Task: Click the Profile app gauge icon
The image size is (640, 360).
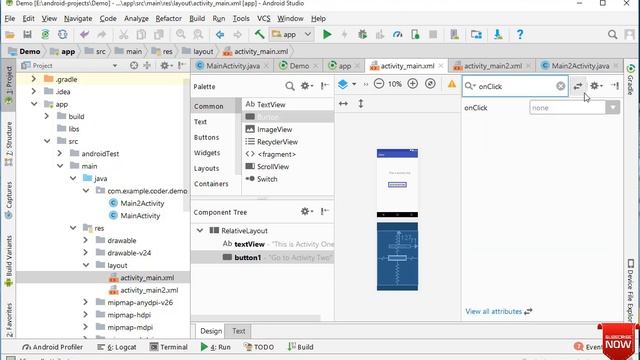Action: [x=397, y=35]
